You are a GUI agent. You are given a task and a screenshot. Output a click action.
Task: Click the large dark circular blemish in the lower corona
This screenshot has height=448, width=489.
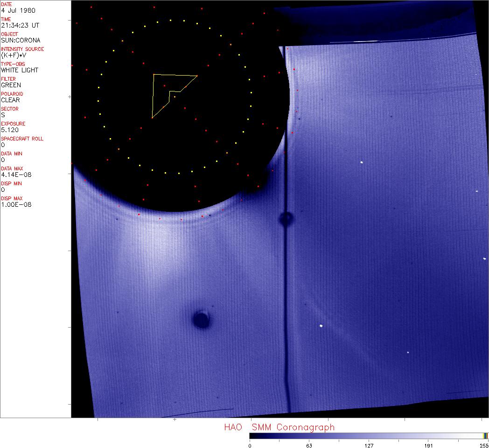202,319
